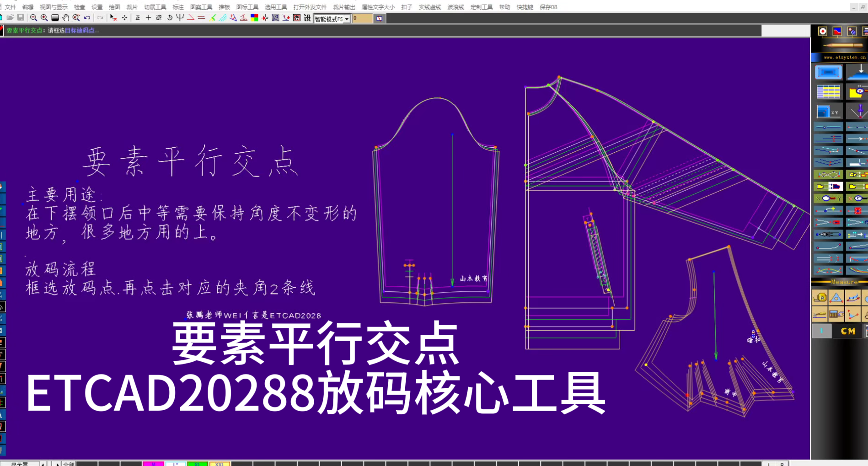
Task: Click the 设 settings icon beside mode dropdown
Action: pos(306,19)
